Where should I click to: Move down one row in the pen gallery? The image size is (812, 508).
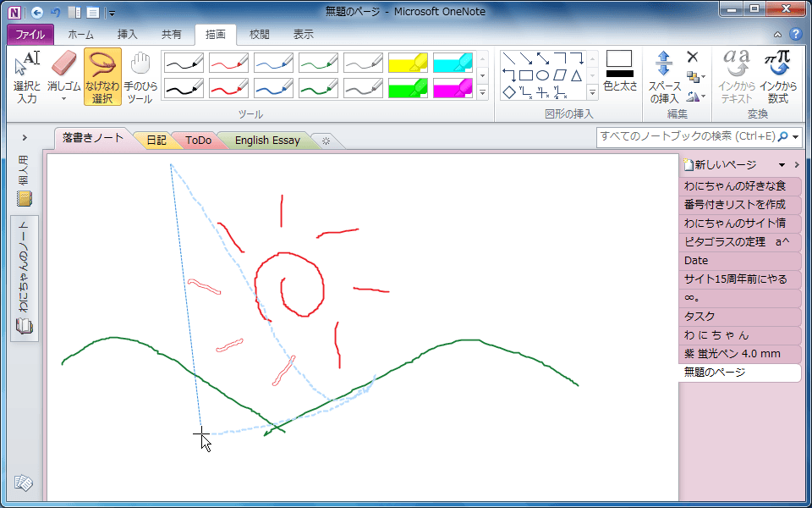pos(483,75)
